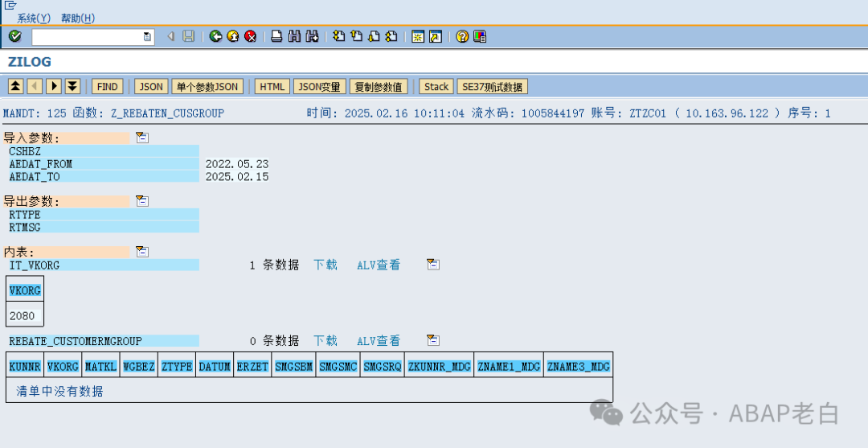Click the DATUM column header

215,366
